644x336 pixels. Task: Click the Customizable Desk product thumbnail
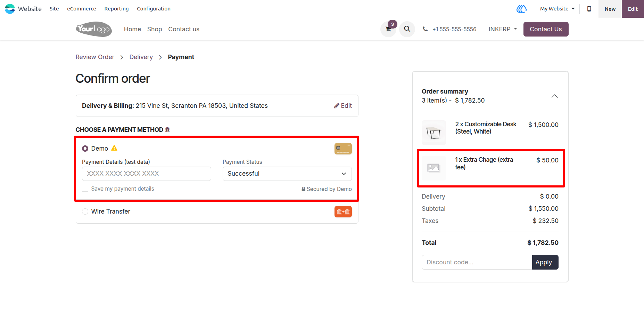[x=434, y=133]
